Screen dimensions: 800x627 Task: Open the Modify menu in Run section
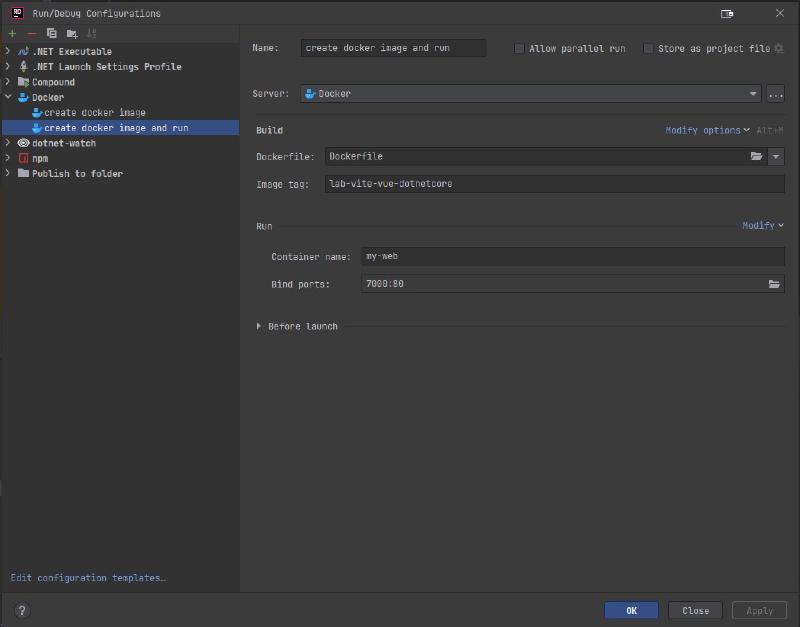[x=762, y=226]
